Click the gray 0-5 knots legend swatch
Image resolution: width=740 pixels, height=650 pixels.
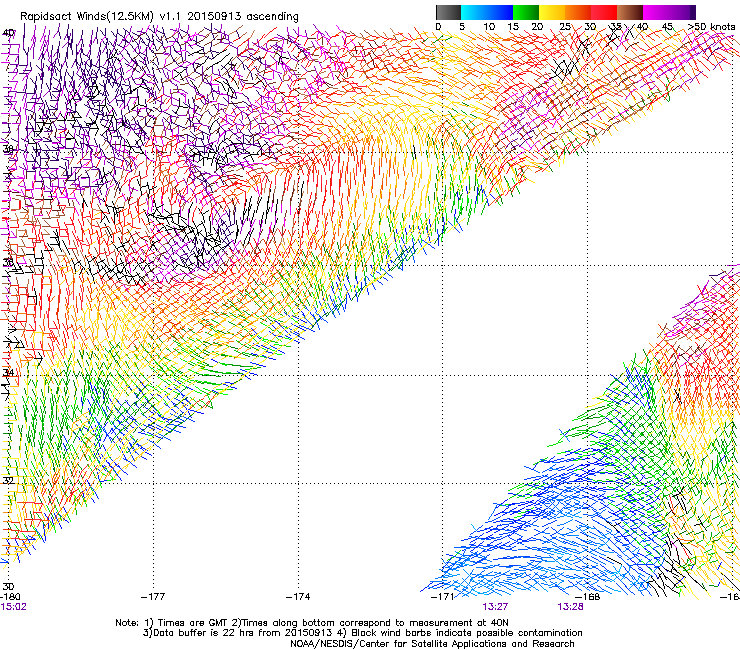[448, 12]
